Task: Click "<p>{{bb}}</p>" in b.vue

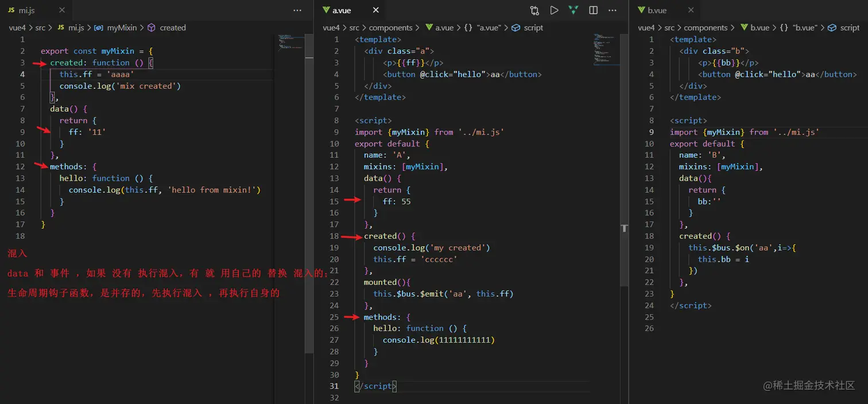Action: (728, 63)
